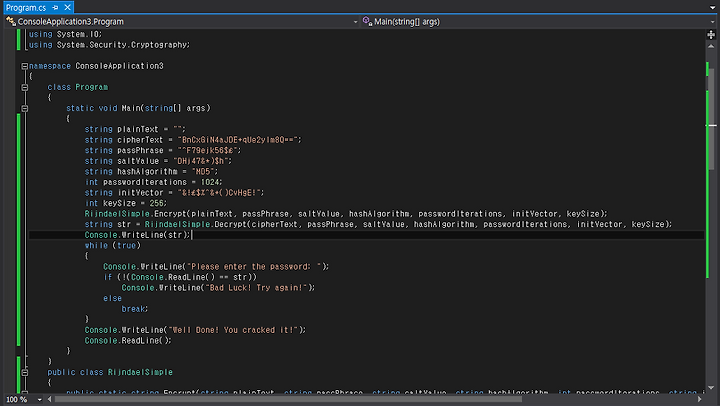This screenshot has width=720, height=406.
Task: Place cursor in plainText empty string
Action: (177, 130)
